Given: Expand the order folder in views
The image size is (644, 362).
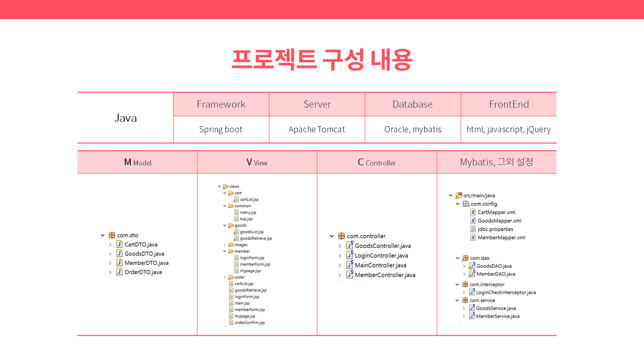Looking at the screenshot, I should [225, 277].
